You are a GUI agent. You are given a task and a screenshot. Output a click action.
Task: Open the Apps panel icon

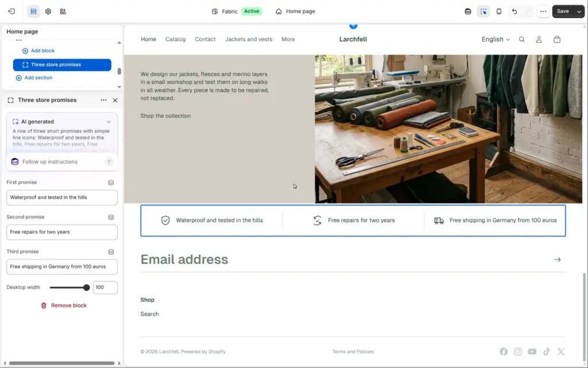tap(63, 11)
